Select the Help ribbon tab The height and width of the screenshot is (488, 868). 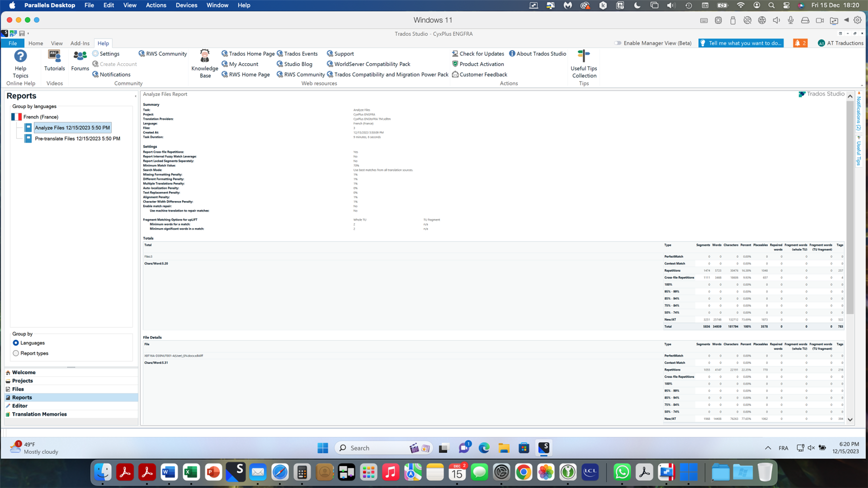point(103,43)
